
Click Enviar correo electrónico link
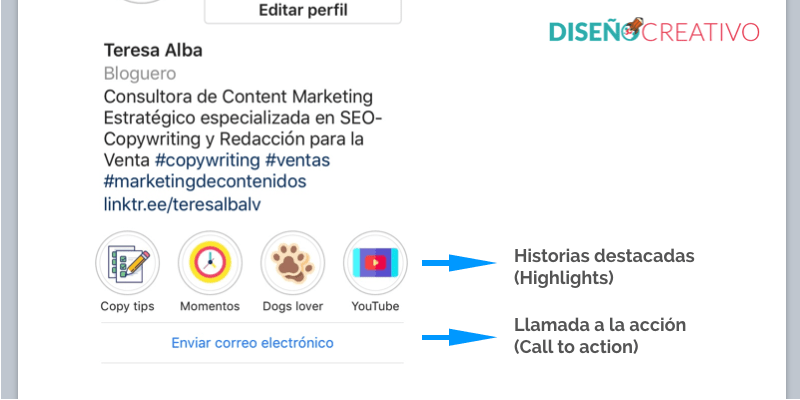252,342
